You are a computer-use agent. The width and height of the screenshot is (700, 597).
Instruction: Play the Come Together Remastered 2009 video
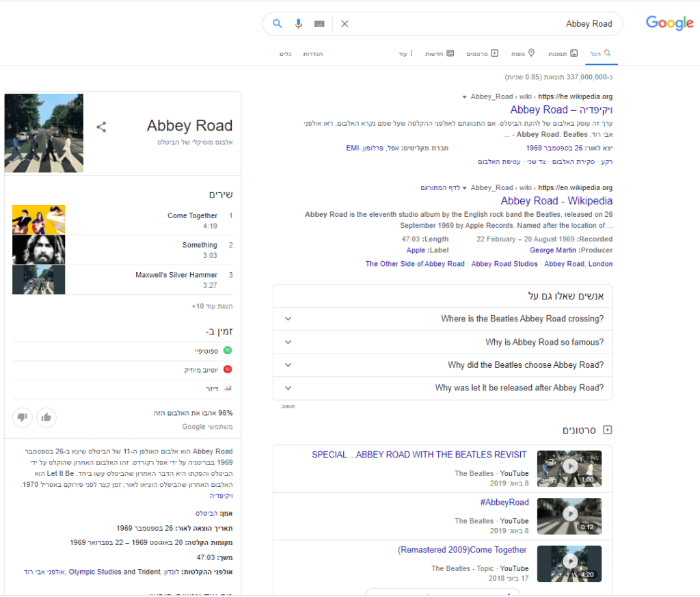point(569,563)
